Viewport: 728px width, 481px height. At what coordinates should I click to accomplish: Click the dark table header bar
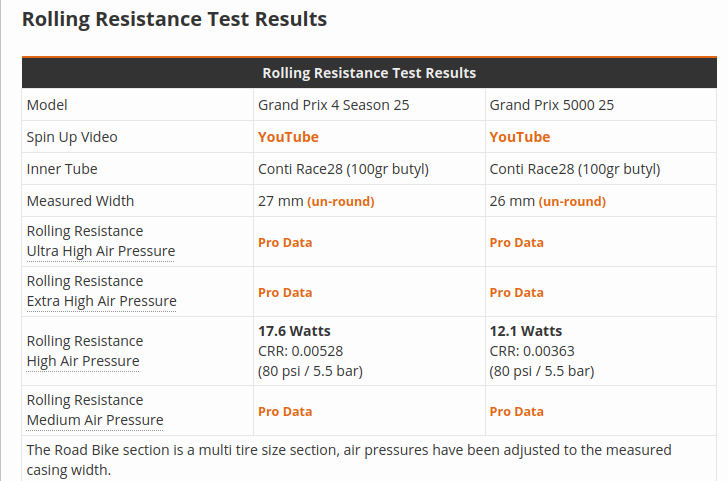[x=369, y=73]
